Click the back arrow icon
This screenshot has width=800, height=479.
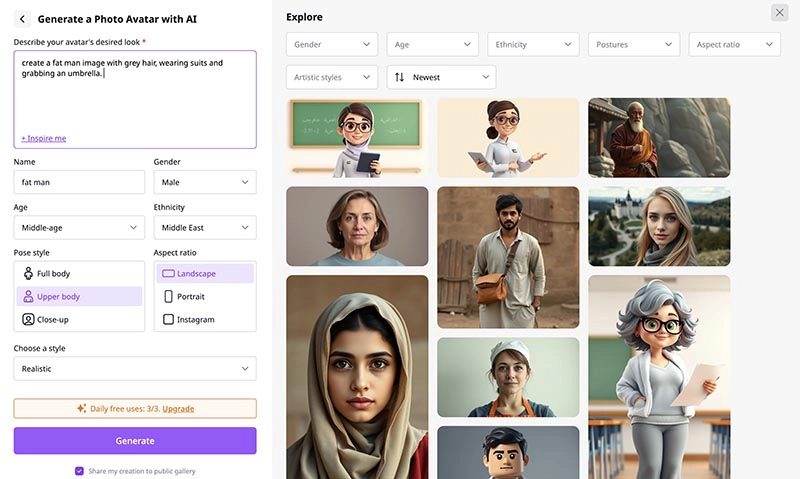23,18
